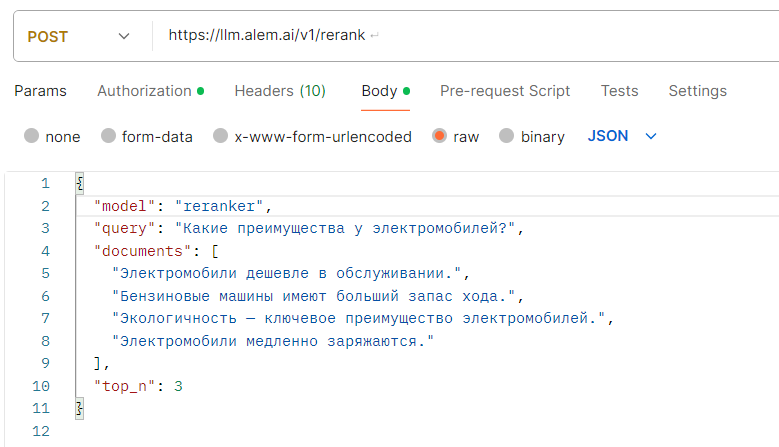Open the Settings tab

point(697,91)
